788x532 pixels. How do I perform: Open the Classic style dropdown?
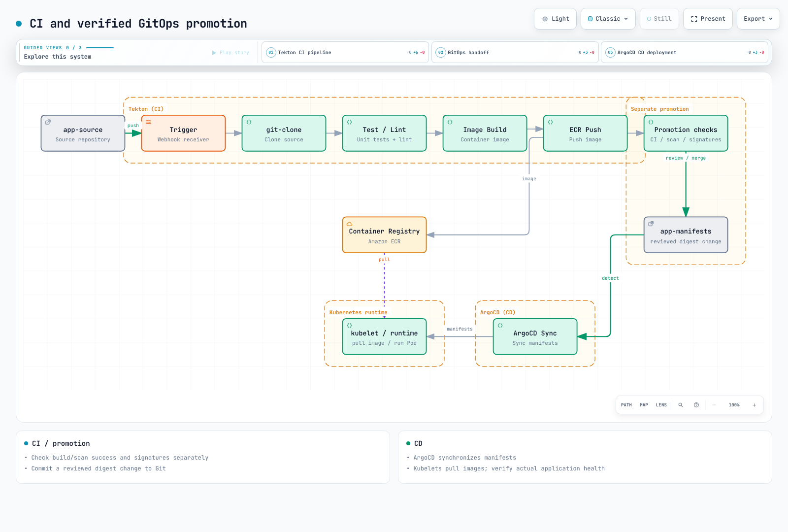pyautogui.click(x=608, y=19)
